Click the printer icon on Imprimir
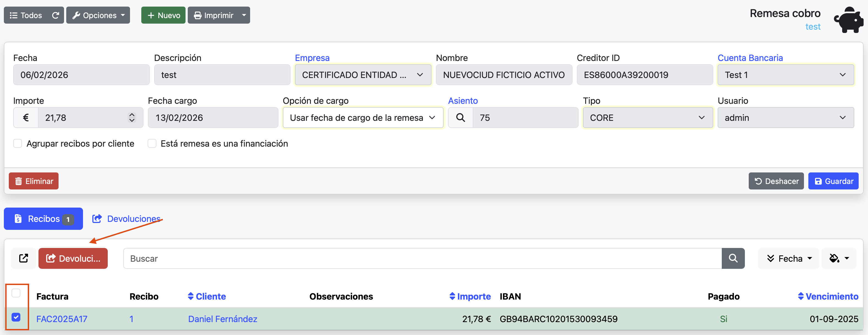Image resolution: width=868 pixels, height=335 pixels. 198,15
